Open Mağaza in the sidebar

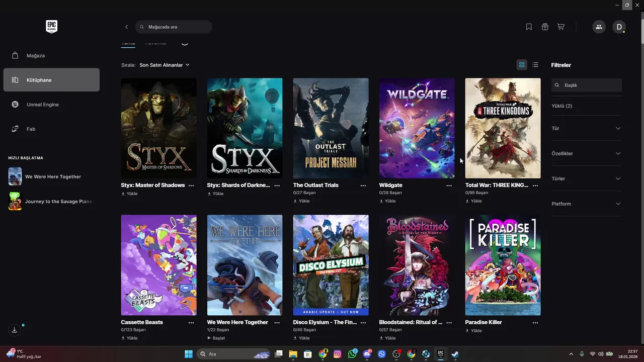pyautogui.click(x=51, y=55)
